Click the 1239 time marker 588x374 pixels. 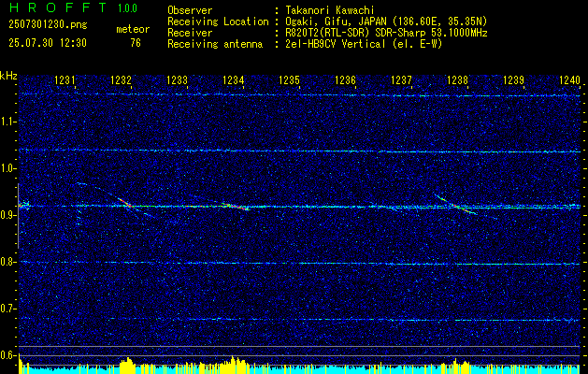513,79
